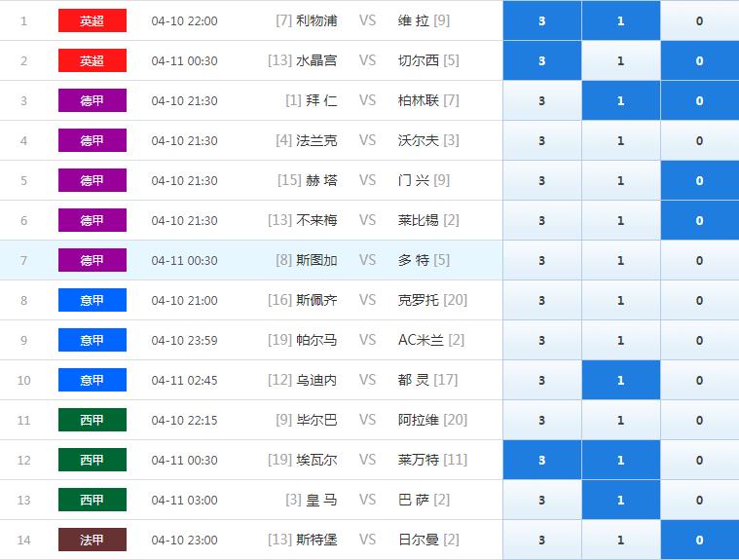Screen dimensions: 739x560
Task: Toggle 0 for 斯特堡 vs 日尔曼
Action: 699,541
